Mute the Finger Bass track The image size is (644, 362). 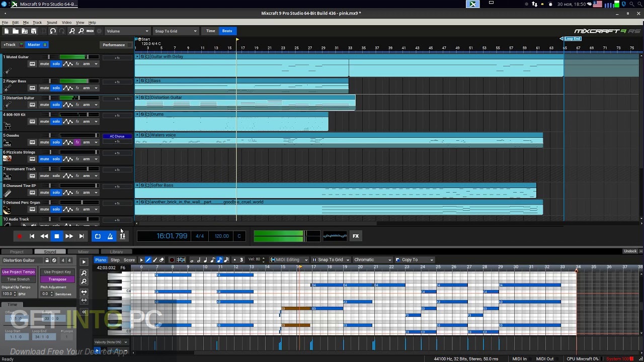45,87
